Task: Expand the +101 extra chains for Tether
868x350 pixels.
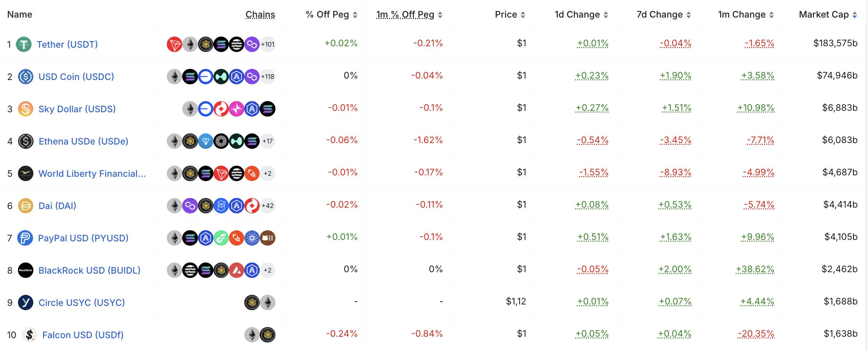Action: tap(267, 44)
